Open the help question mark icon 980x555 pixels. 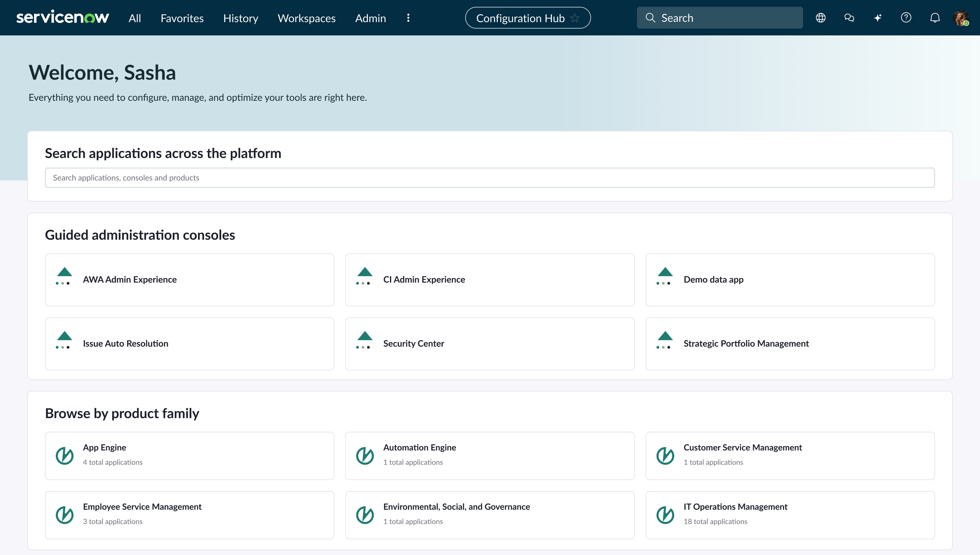(x=906, y=17)
